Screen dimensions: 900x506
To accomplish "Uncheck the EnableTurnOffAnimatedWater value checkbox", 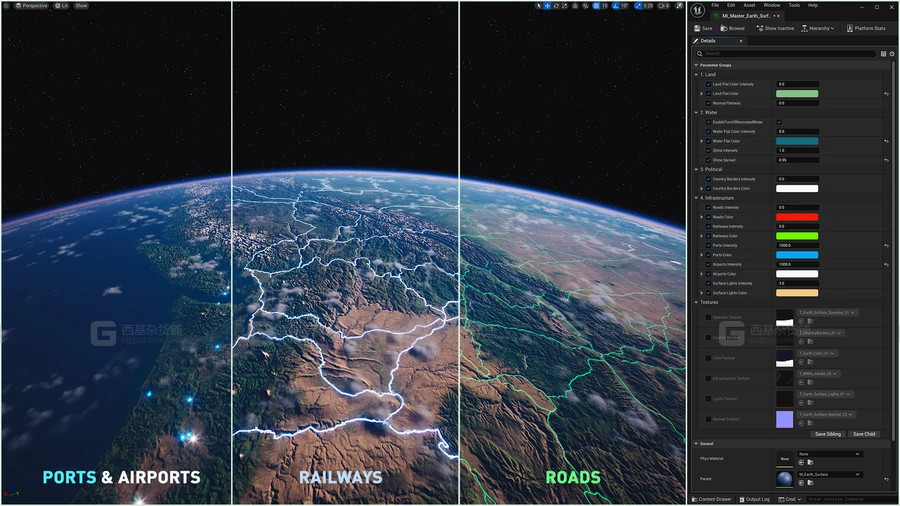I will 779,122.
